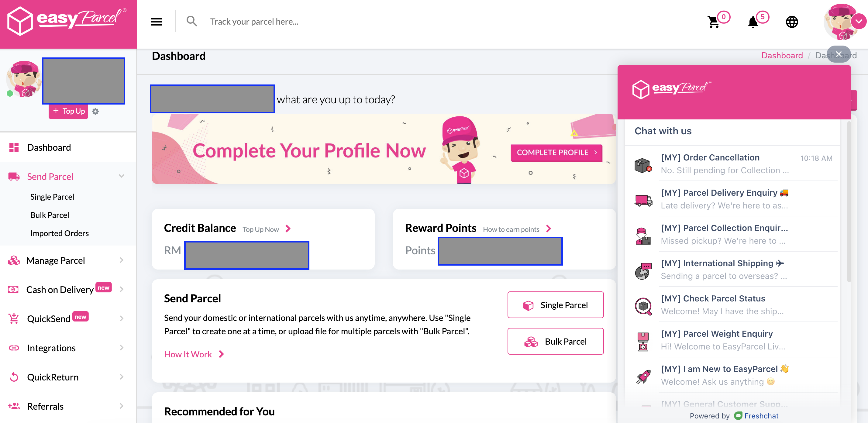
Task: Click the Complete Profile button
Action: pyautogui.click(x=556, y=153)
